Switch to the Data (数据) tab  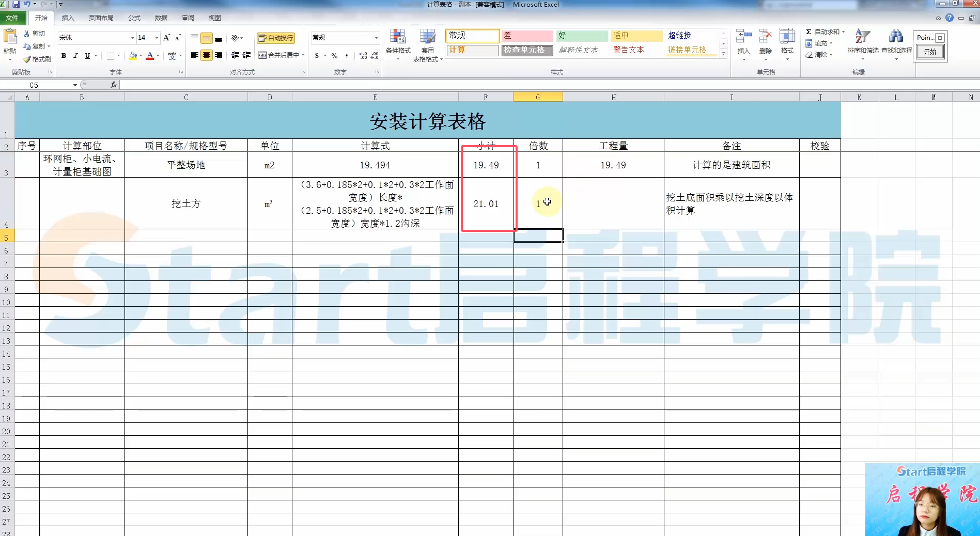[161, 18]
